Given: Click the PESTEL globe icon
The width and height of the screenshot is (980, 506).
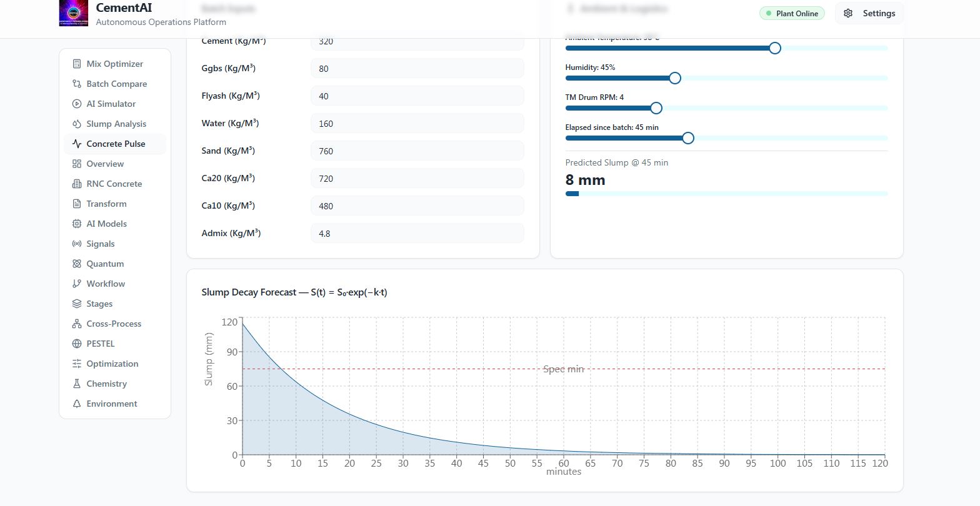Looking at the screenshot, I should coord(77,344).
